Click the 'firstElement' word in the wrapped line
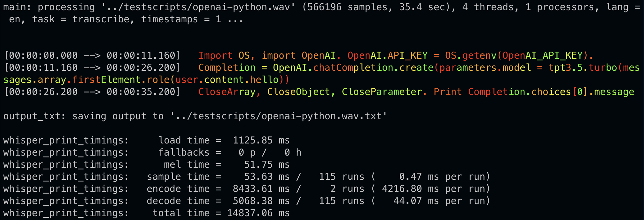 106,80
